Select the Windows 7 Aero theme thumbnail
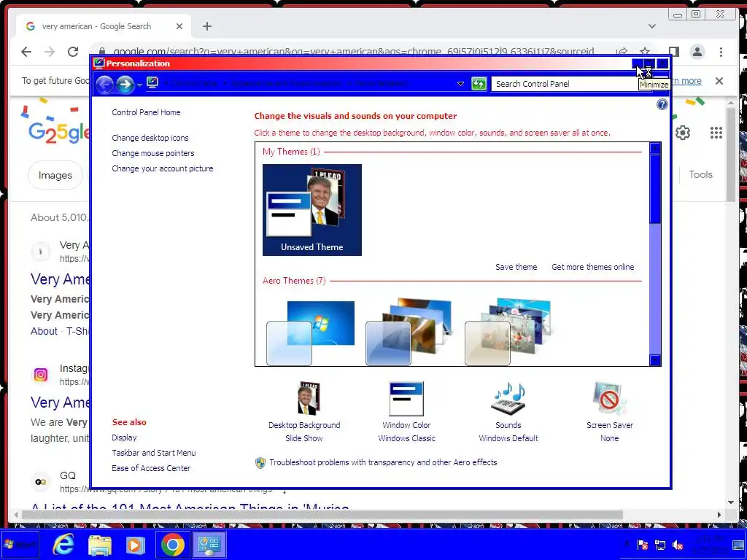Screen dimensions: 747x560 (x=310, y=332)
